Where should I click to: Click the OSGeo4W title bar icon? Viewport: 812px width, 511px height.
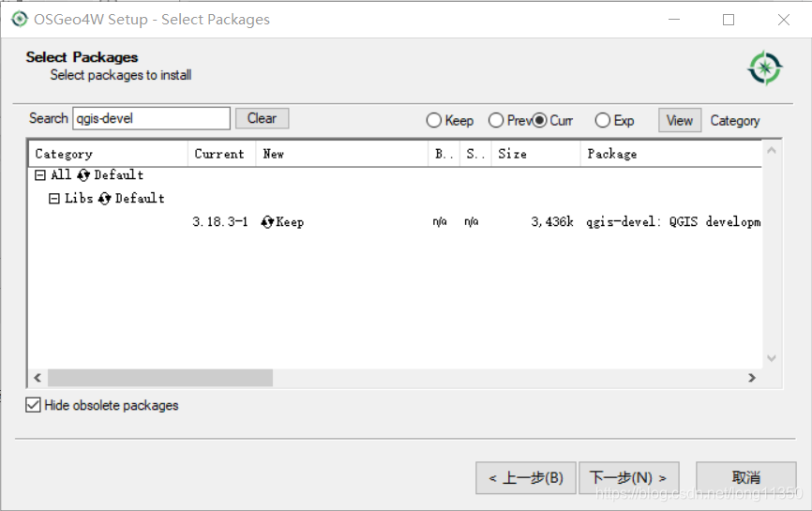20,19
